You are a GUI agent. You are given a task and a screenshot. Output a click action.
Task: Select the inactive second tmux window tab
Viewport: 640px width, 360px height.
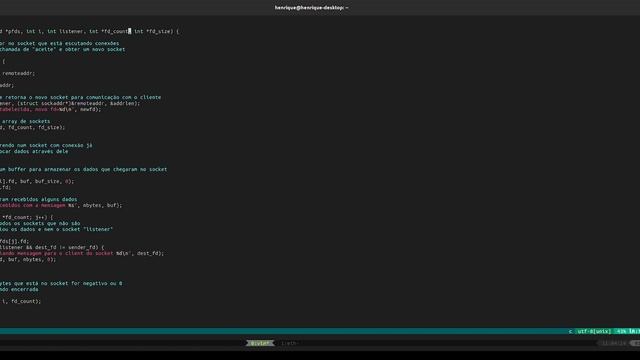point(289,343)
